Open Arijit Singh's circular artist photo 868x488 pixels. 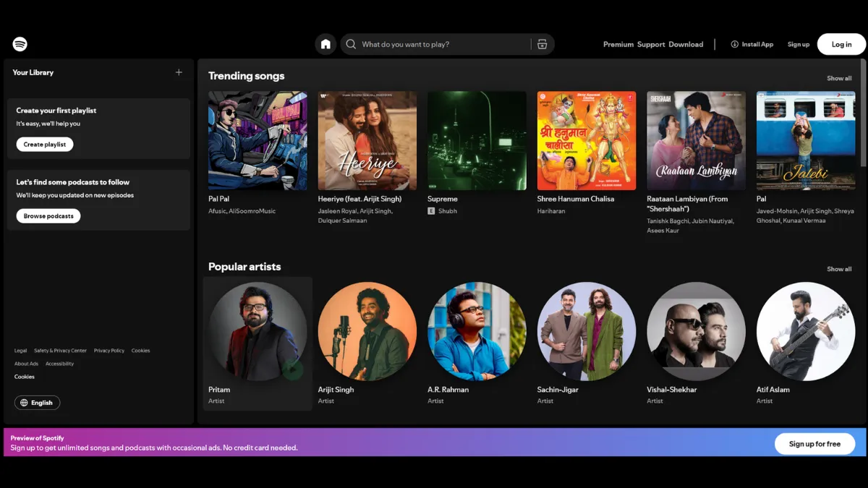(367, 331)
